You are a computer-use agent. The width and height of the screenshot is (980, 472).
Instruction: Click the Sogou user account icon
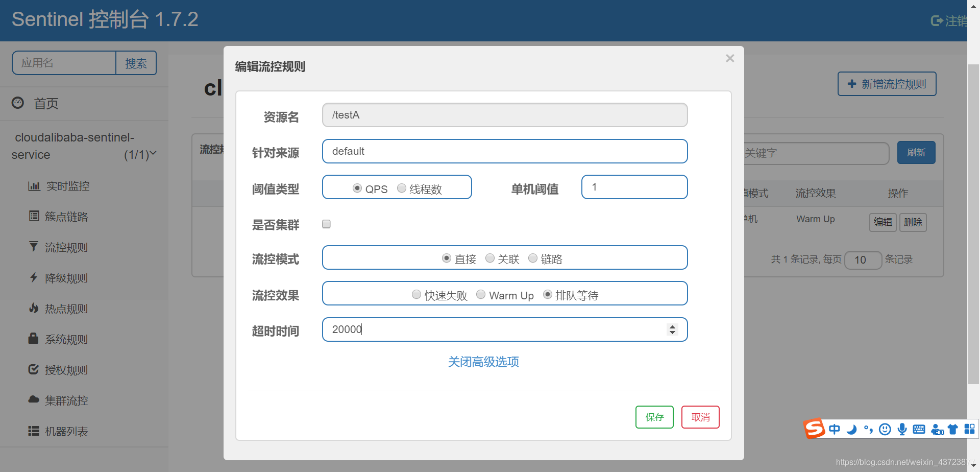click(x=937, y=430)
